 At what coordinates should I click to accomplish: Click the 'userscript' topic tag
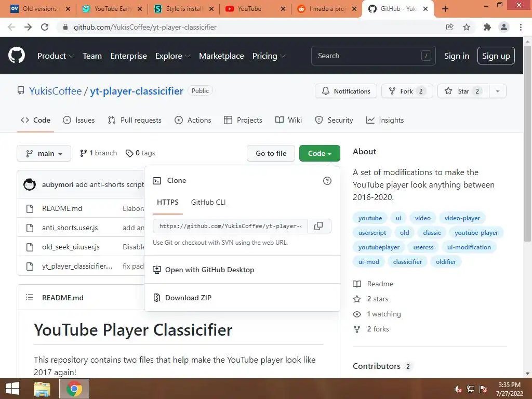click(372, 233)
